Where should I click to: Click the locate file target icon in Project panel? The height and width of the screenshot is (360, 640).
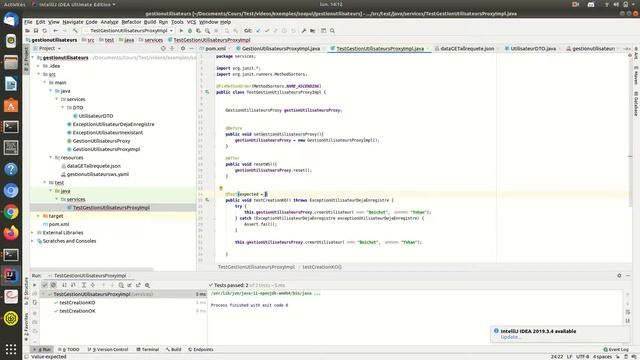click(163, 49)
